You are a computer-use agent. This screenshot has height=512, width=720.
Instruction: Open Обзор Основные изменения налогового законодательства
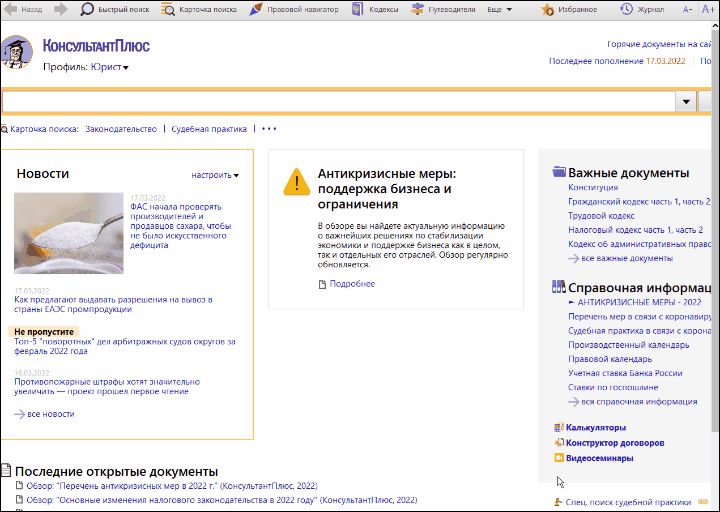tap(222, 500)
